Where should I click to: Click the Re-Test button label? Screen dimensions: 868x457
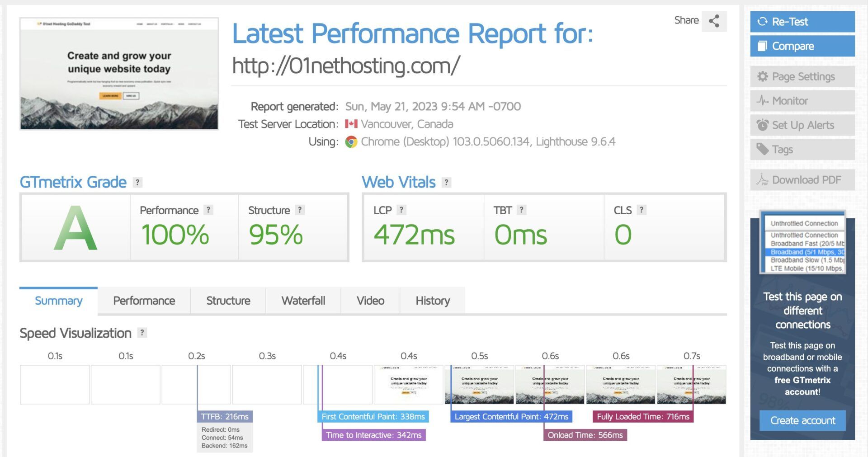click(790, 22)
